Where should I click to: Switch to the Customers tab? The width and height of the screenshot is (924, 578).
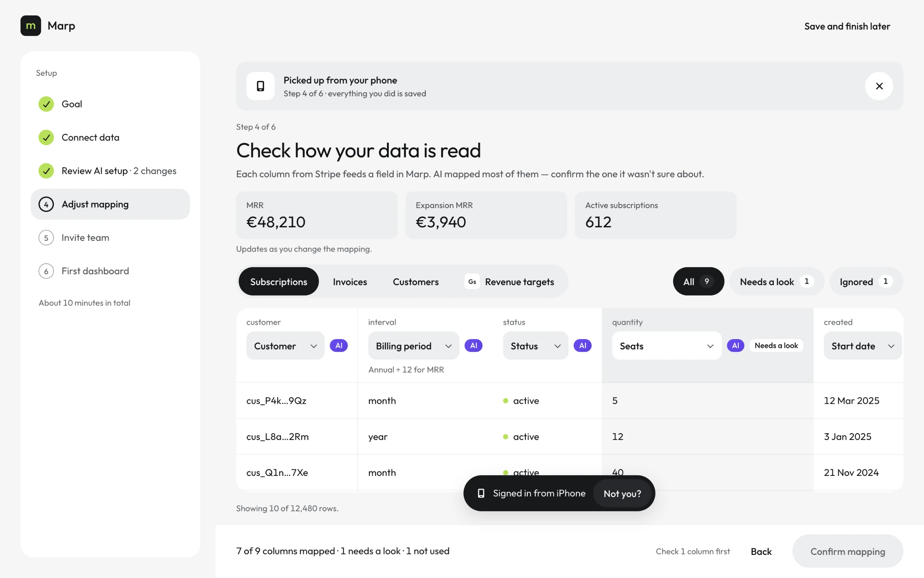pyautogui.click(x=416, y=282)
